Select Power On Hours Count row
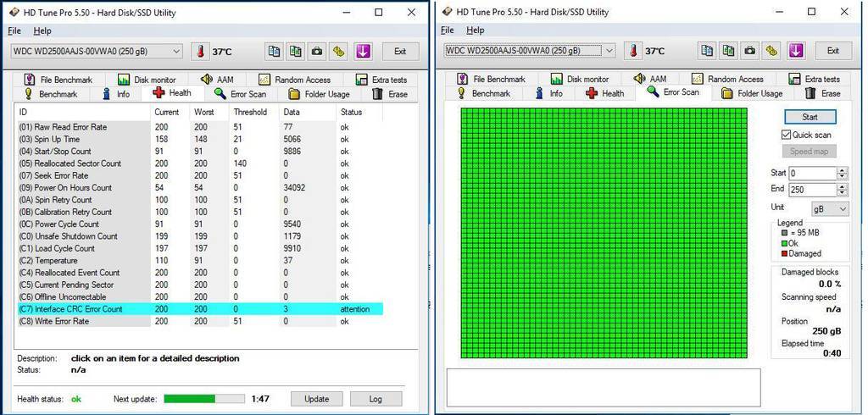The height and width of the screenshot is (415, 868). (x=200, y=188)
